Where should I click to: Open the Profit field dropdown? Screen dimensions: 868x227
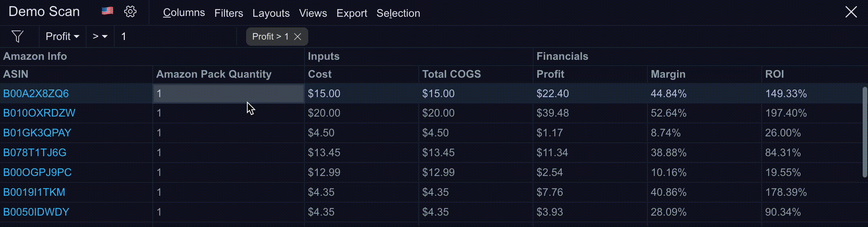pyautogui.click(x=62, y=37)
